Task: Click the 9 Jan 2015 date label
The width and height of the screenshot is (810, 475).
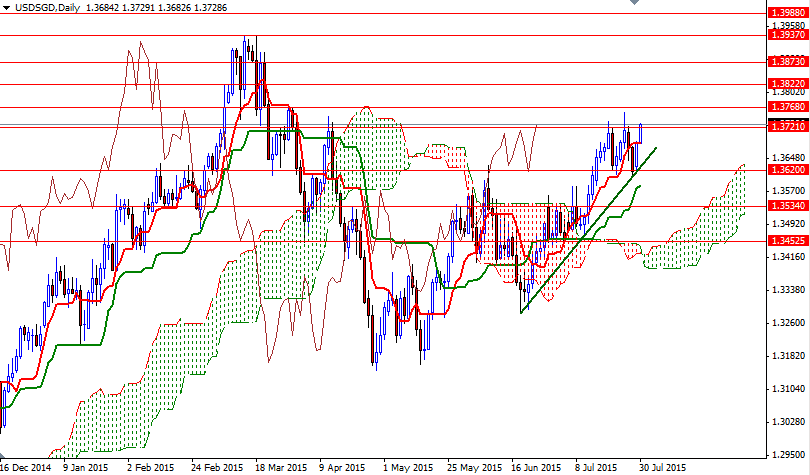Action: tap(85, 468)
